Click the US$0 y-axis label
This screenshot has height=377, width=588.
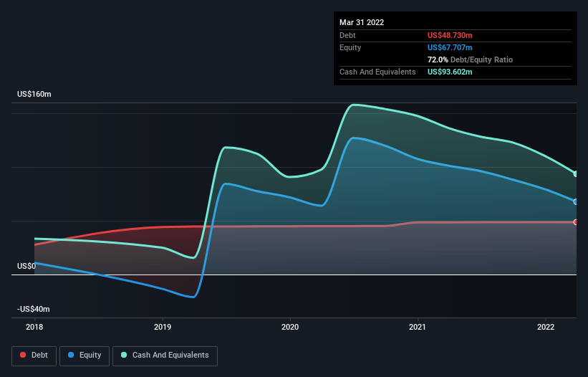(x=26, y=267)
